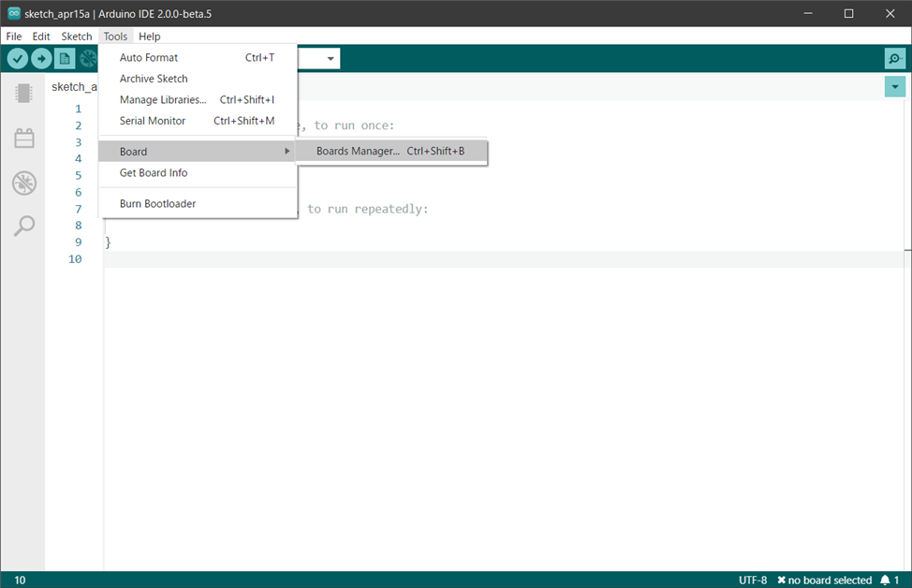Open the Debug sidebar icon
Screen dimensions: 912x588
[x=23, y=184]
